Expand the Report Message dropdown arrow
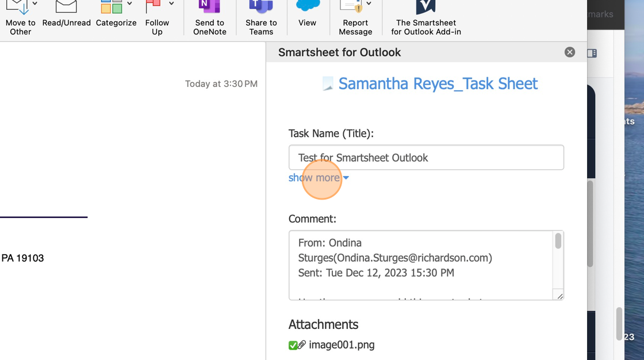This screenshot has width=644, height=360. [369, 3]
